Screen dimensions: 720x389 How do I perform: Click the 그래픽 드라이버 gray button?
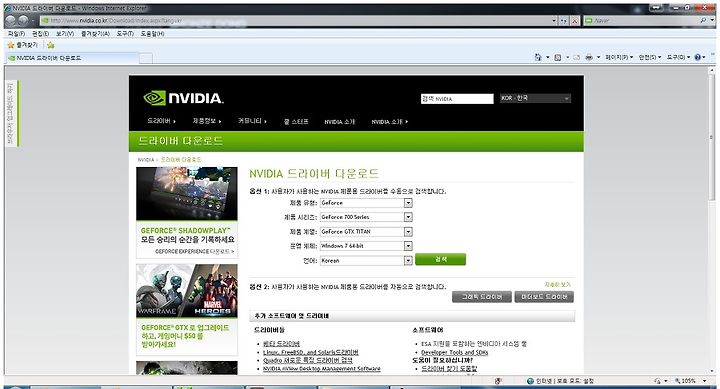point(481,297)
